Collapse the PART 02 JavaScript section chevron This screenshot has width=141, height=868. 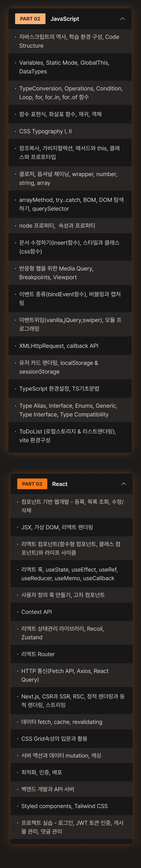[122, 19]
